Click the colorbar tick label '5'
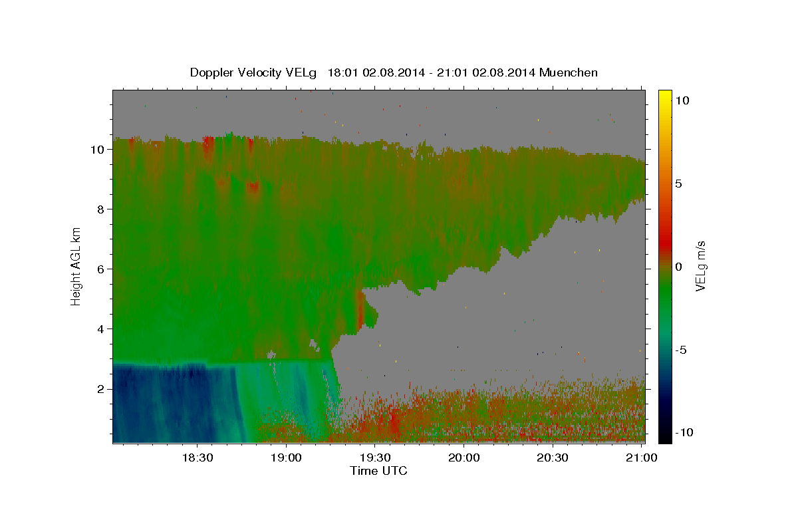 679,184
